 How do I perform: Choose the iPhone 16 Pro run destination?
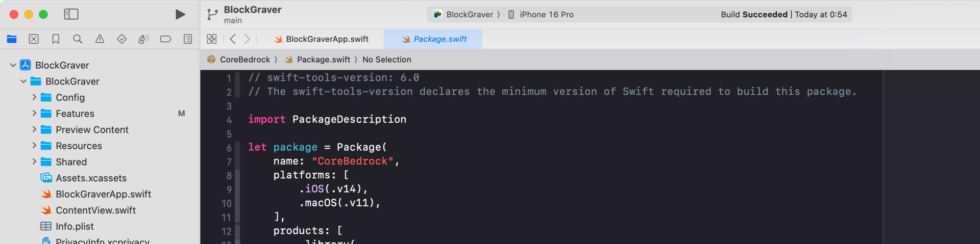tap(541, 14)
